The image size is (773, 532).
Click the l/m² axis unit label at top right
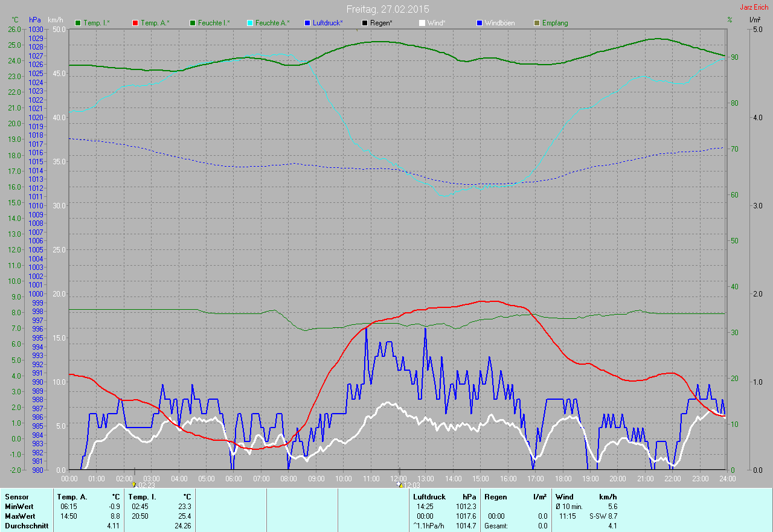tap(754, 21)
